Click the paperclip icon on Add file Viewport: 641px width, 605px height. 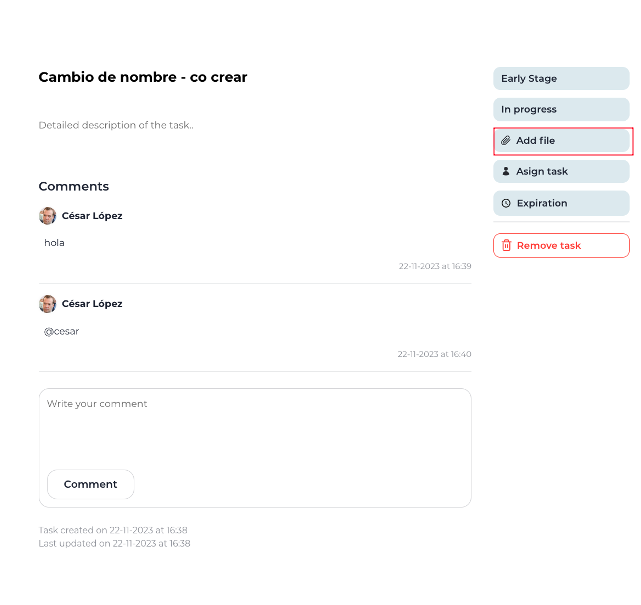[506, 141]
